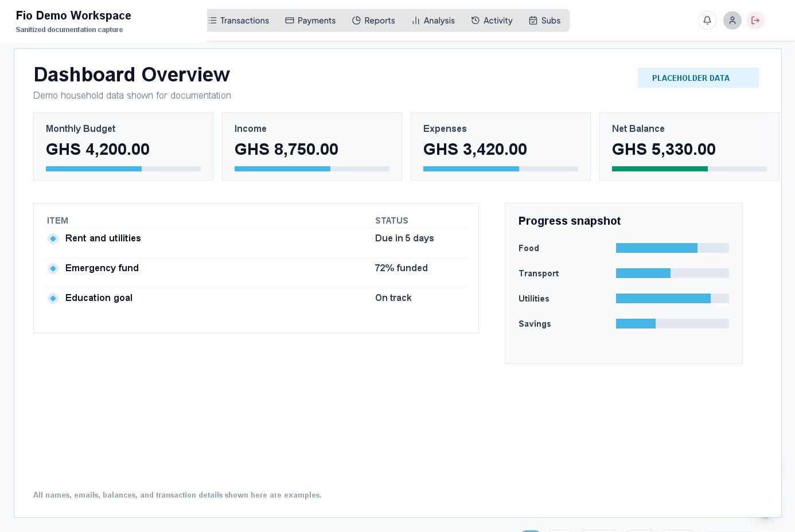This screenshot has width=795, height=532.
Task: Open the user profile avatar
Action: point(732,21)
